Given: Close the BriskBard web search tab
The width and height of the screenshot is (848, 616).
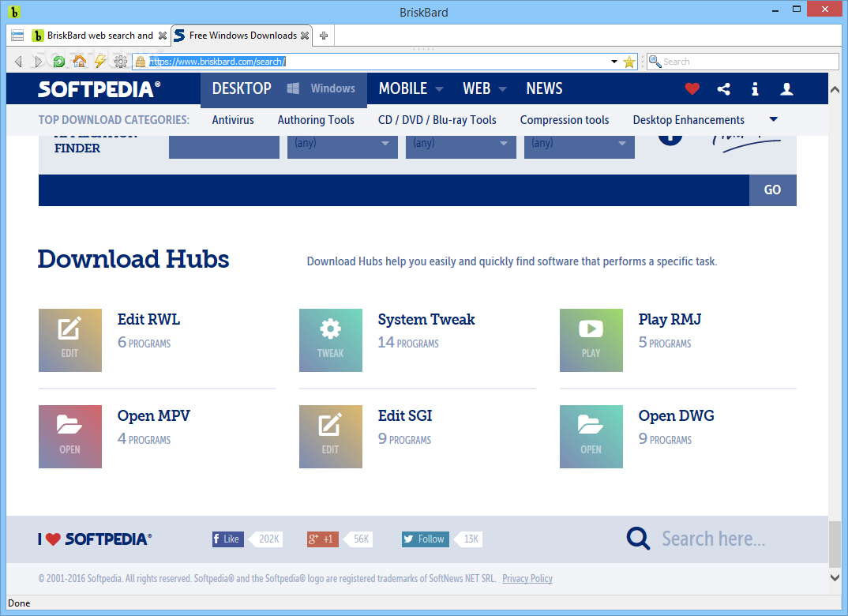Looking at the screenshot, I should (162, 36).
